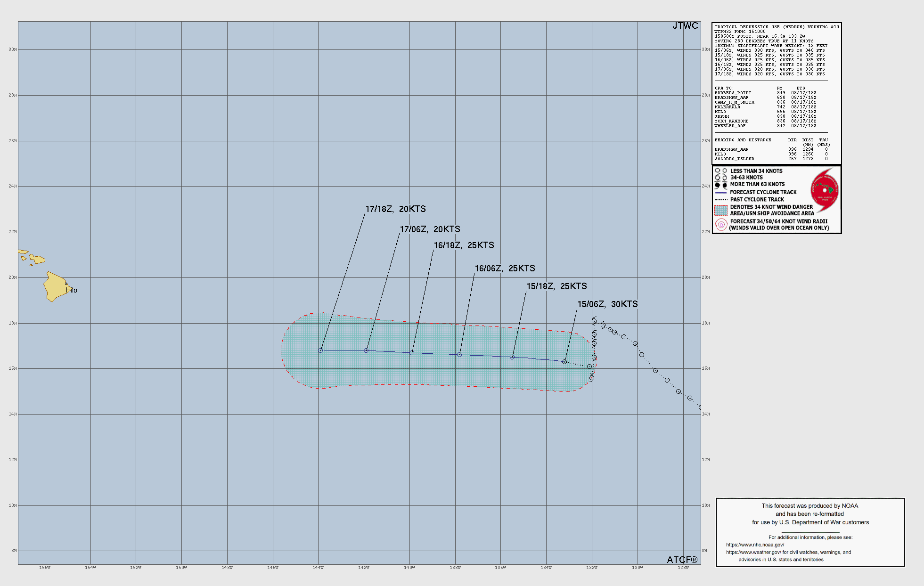
Task: Click the 'MOVING 280 DEGREES TRUE AT 11 KNOTS' line
Action: click(x=764, y=41)
